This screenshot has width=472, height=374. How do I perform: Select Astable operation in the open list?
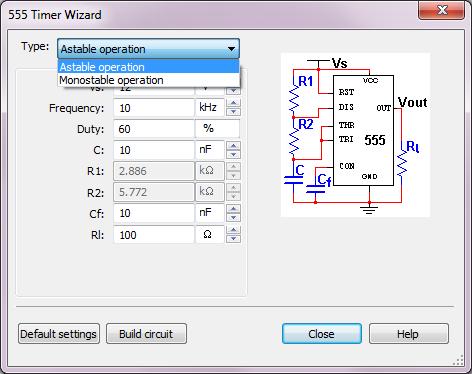click(x=149, y=67)
